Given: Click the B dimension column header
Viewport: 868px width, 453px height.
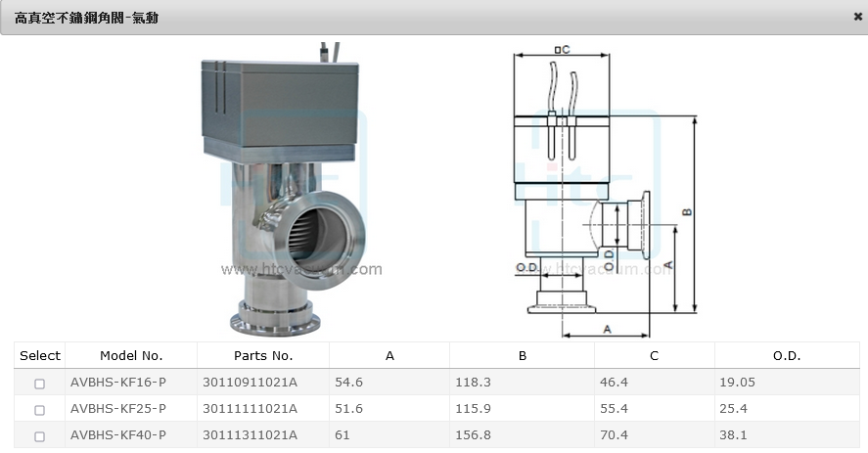Looking at the screenshot, I should 522,356.
